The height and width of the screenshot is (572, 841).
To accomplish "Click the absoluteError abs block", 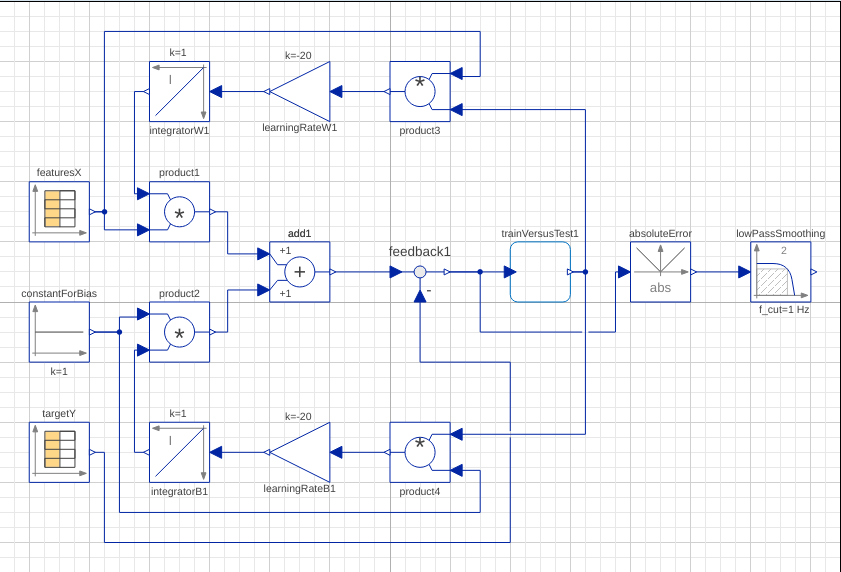I will click(x=660, y=272).
